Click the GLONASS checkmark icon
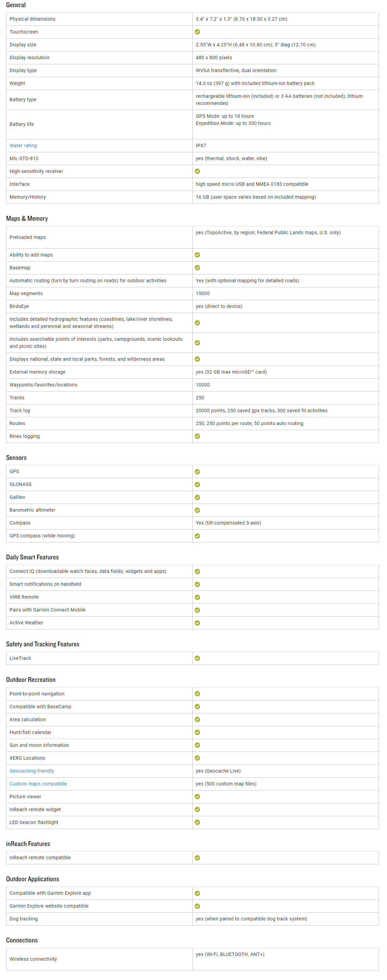The image size is (387, 980). point(197,485)
